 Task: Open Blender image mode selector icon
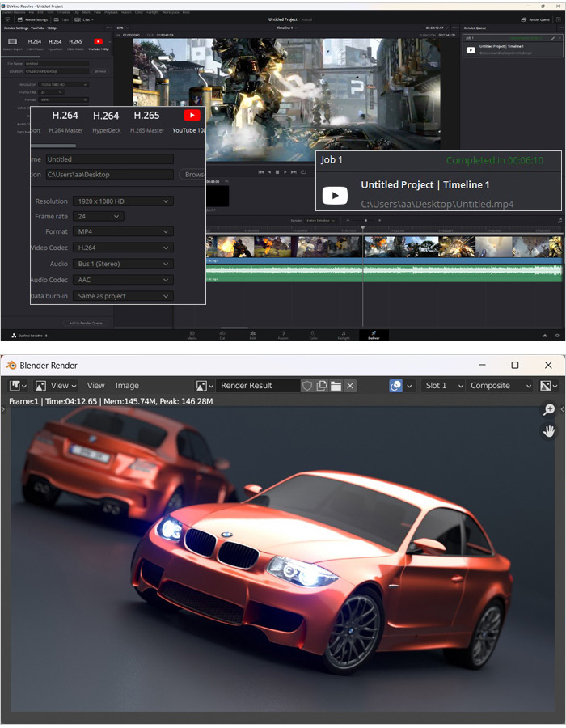click(x=40, y=385)
